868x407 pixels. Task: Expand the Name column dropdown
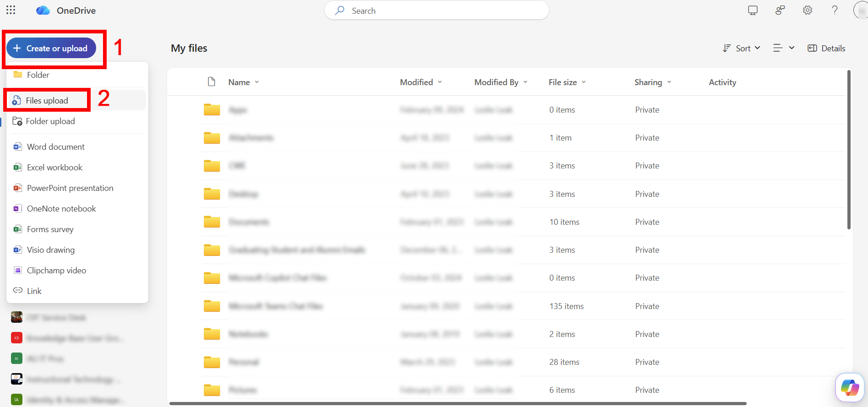[257, 82]
